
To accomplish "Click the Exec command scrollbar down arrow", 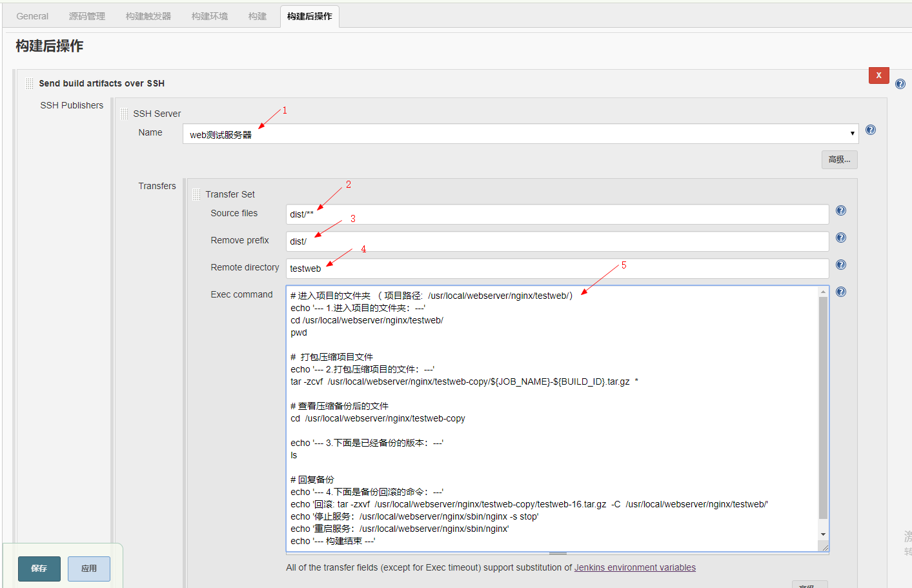I will (x=823, y=534).
